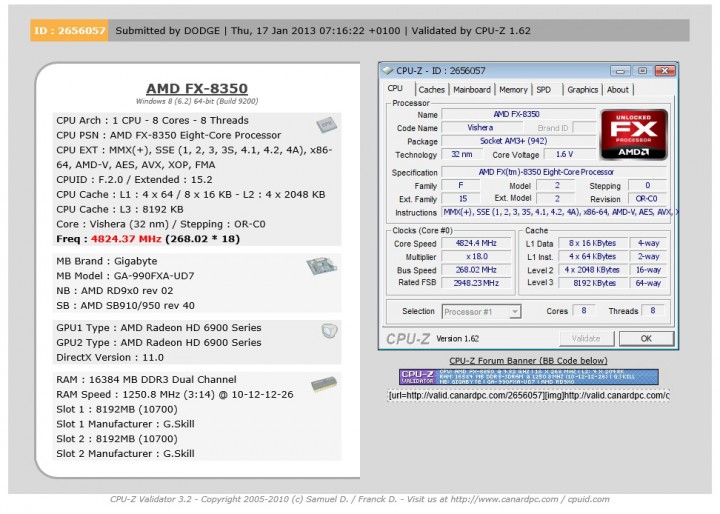
Task: Open the About tab
Action: (618, 90)
